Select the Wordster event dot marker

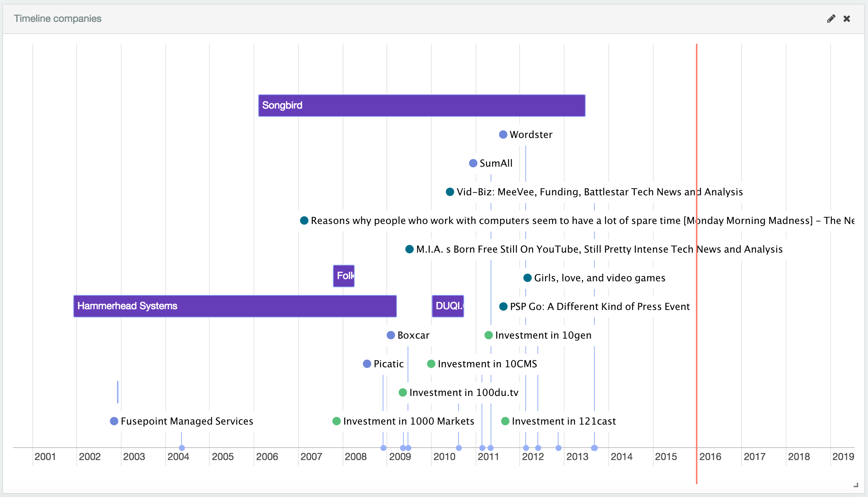click(503, 134)
